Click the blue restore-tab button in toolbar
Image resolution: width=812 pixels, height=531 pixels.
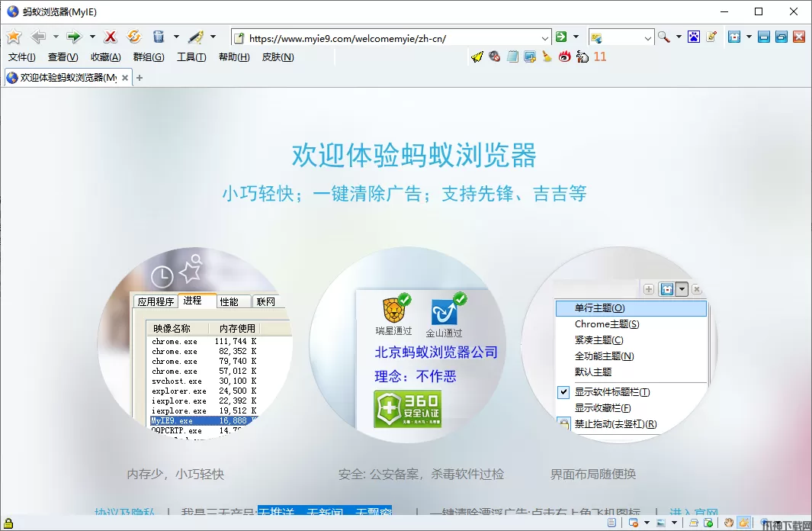point(782,37)
